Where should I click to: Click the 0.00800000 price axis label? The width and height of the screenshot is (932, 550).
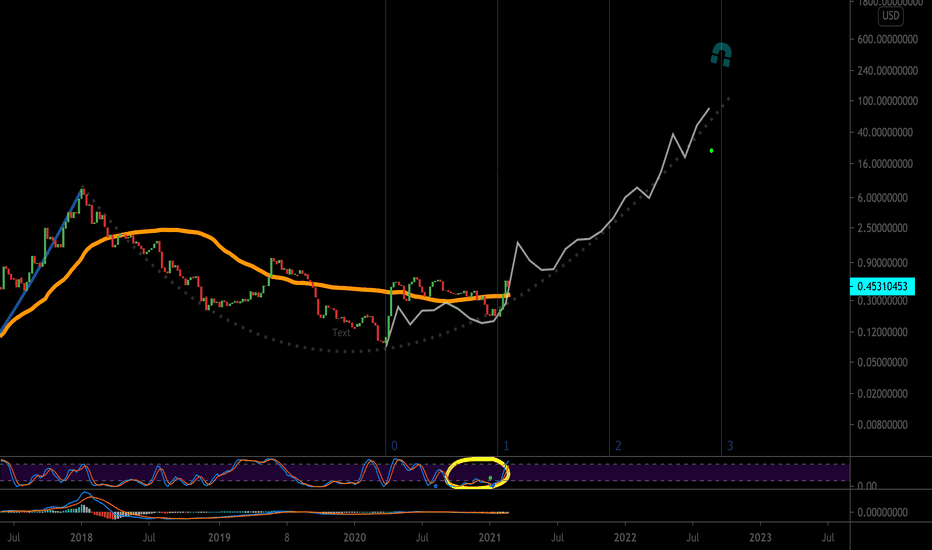pos(883,425)
